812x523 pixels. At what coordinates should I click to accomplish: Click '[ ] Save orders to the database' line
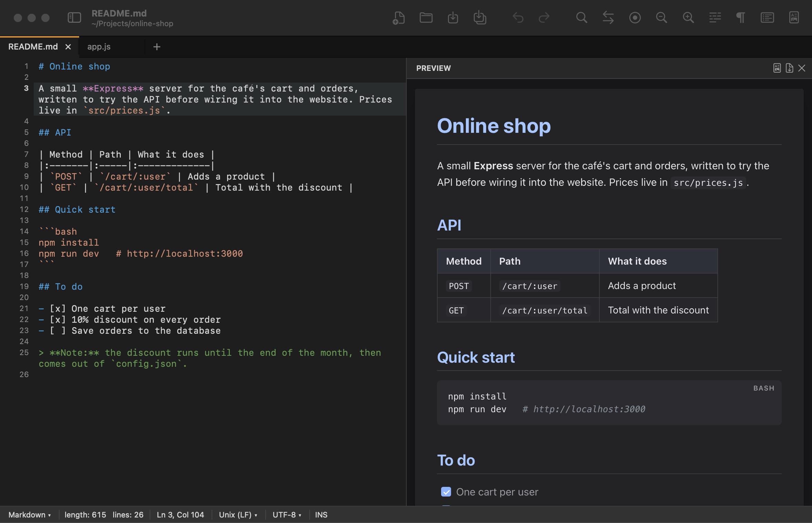pyautogui.click(x=135, y=331)
